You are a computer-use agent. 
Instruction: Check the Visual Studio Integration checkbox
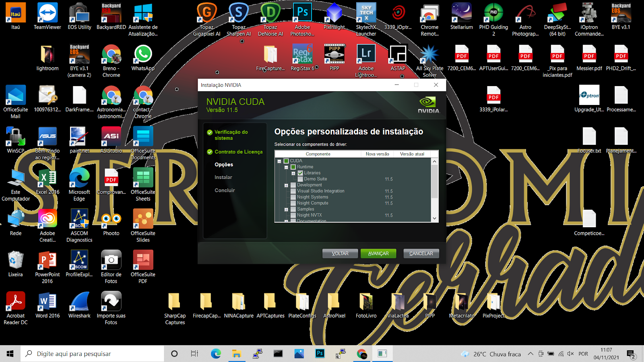click(x=293, y=191)
